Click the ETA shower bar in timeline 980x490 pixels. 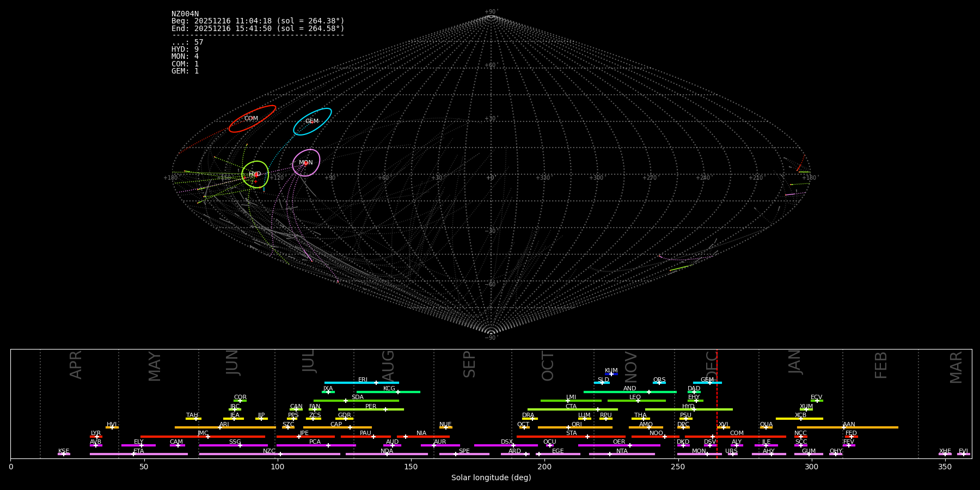point(139,454)
